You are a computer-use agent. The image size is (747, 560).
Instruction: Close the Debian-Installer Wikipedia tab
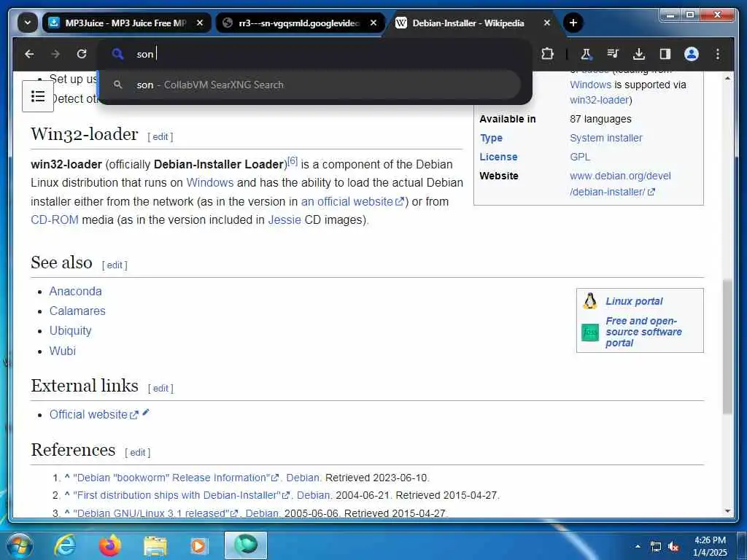click(547, 23)
